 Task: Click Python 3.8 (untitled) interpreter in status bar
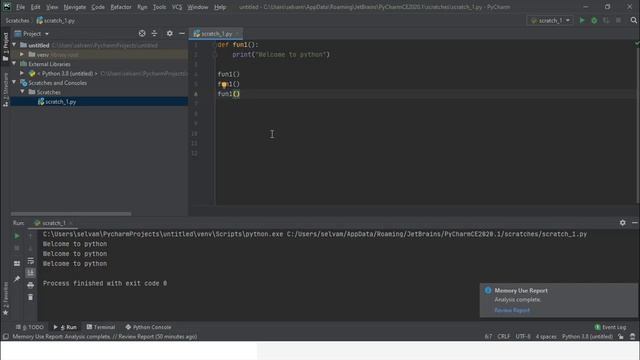point(587,337)
